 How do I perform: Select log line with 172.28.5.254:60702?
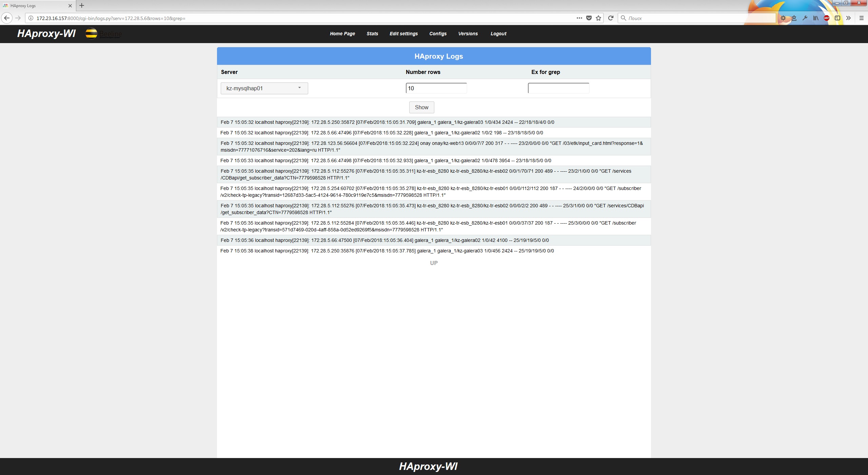pos(434,192)
